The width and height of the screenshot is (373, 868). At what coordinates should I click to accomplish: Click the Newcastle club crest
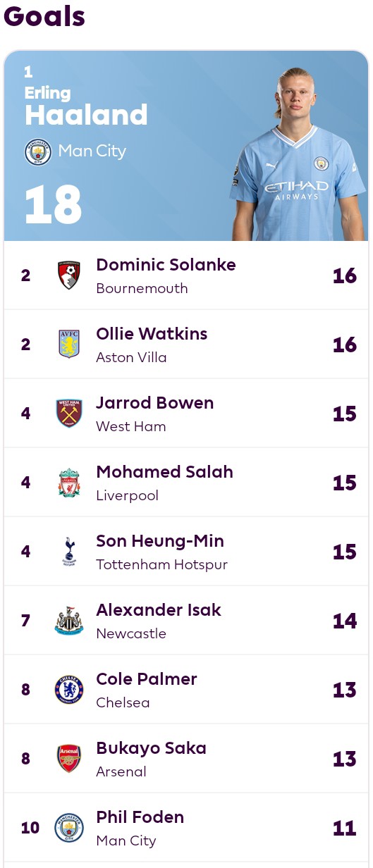coord(69,621)
